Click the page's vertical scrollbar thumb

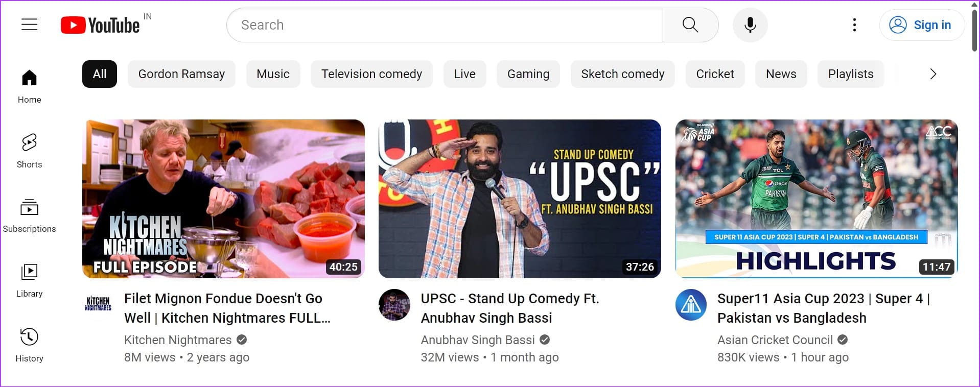click(x=974, y=30)
